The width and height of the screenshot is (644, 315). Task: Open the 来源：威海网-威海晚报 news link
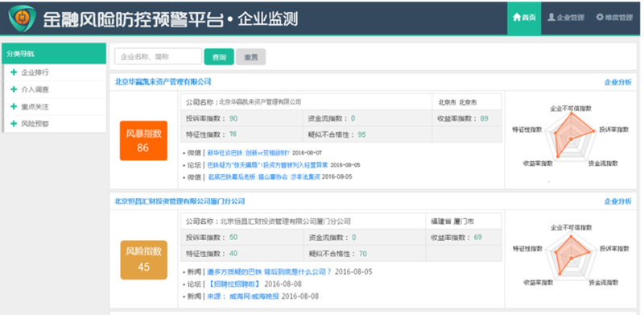pyautogui.click(x=243, y=296)
